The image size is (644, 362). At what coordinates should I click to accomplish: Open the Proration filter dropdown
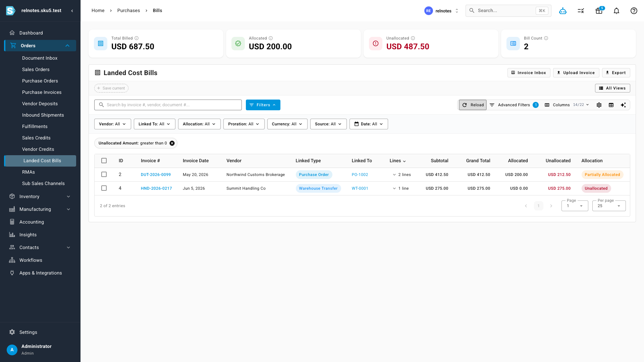[244, 124]
